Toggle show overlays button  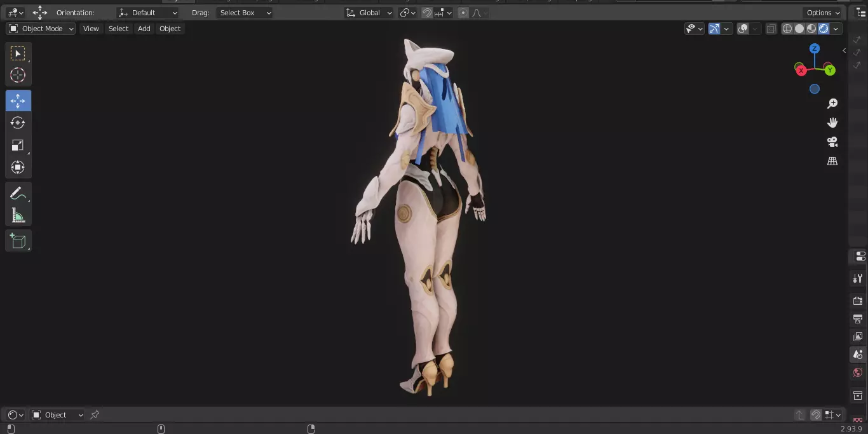(743, 29)
